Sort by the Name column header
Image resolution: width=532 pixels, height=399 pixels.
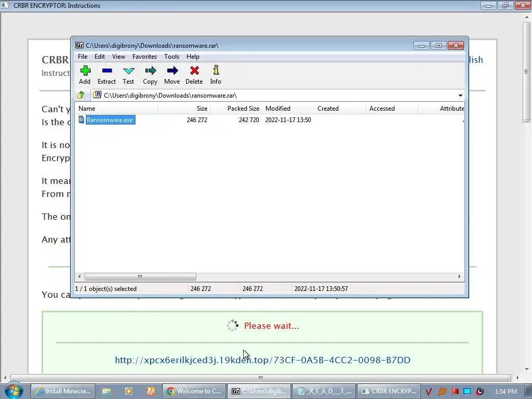click(x=116, y=109)
